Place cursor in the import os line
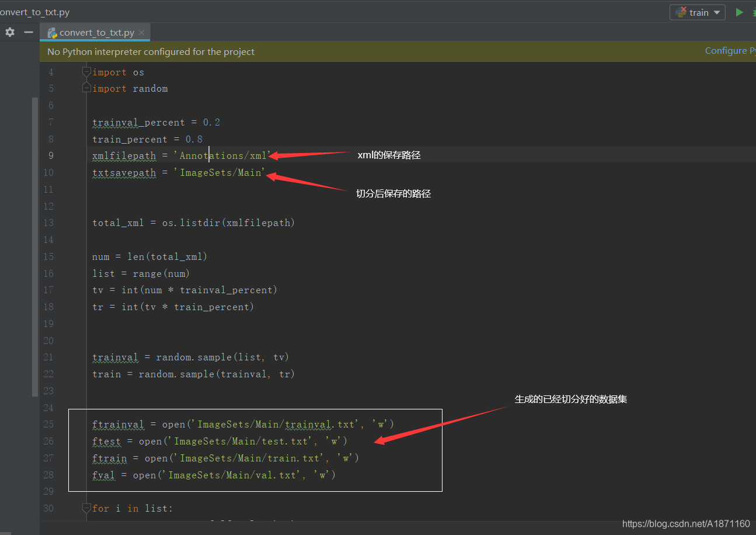 coord(119,72)
